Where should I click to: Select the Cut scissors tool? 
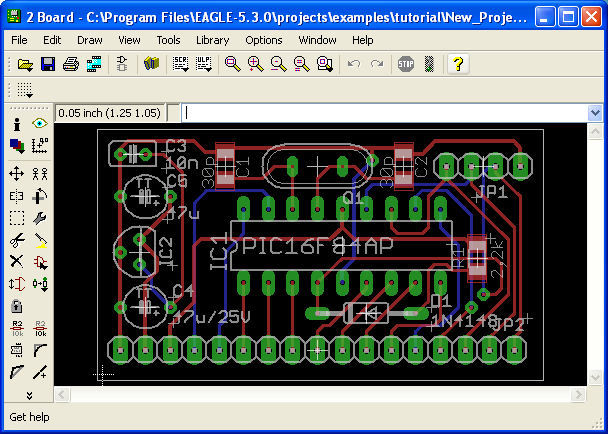coord(17,240)
